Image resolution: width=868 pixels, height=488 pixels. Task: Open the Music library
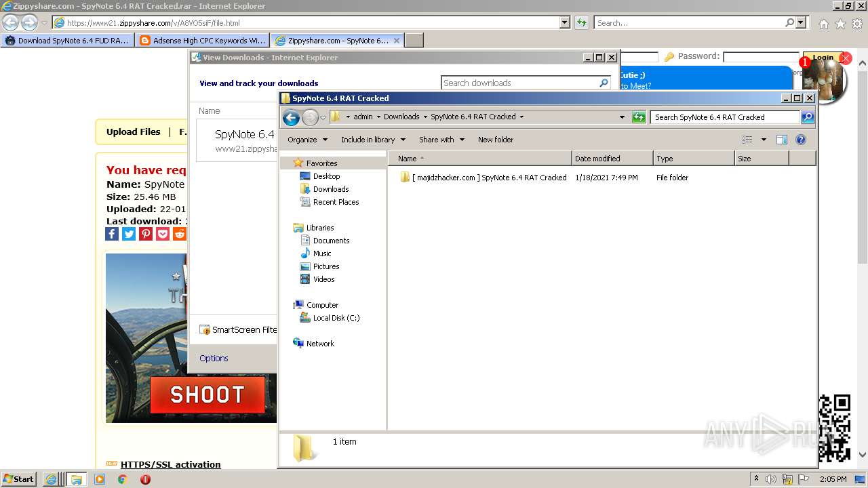point(322,253)
